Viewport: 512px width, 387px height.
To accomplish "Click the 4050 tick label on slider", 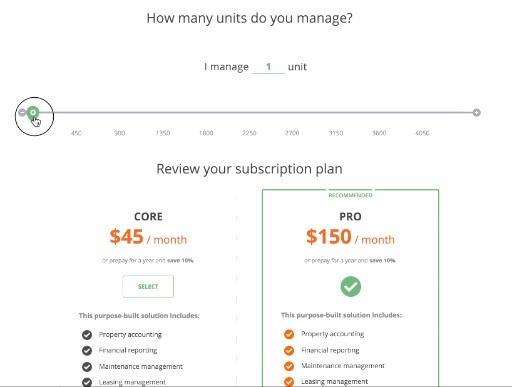I will point(422,133).
